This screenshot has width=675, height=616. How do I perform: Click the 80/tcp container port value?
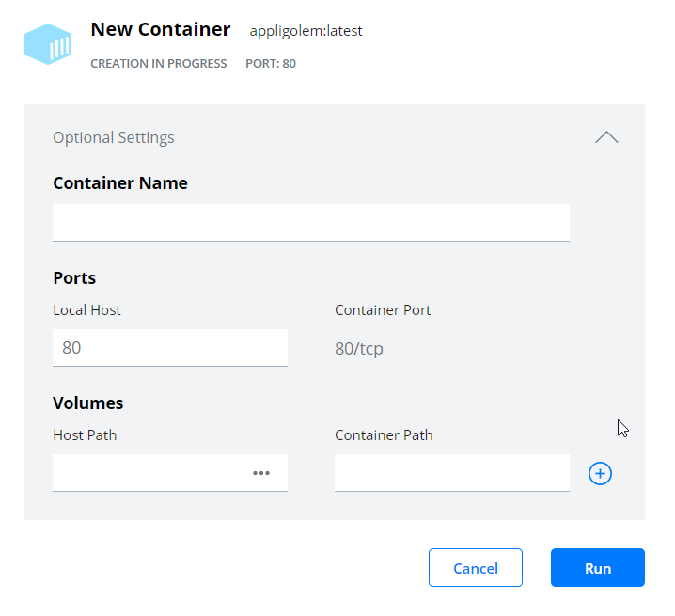coord(359,349)
